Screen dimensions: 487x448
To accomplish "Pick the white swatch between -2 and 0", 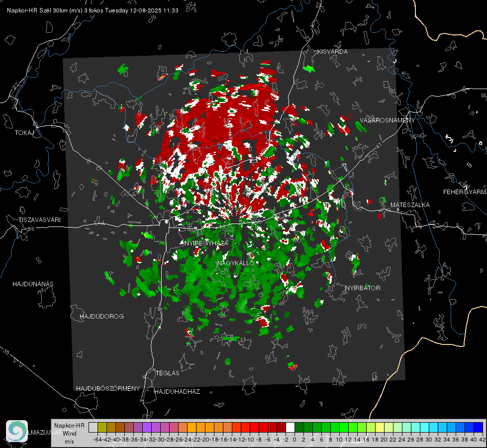I will coord(290,428).
